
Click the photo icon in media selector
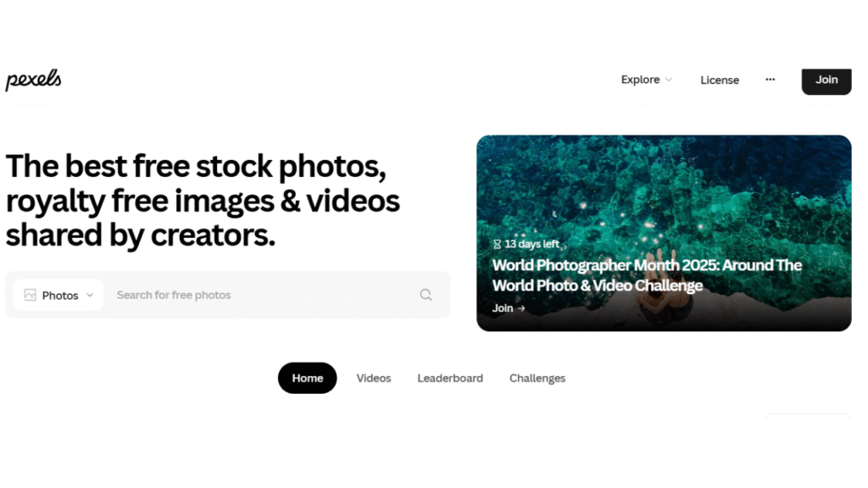30,295
